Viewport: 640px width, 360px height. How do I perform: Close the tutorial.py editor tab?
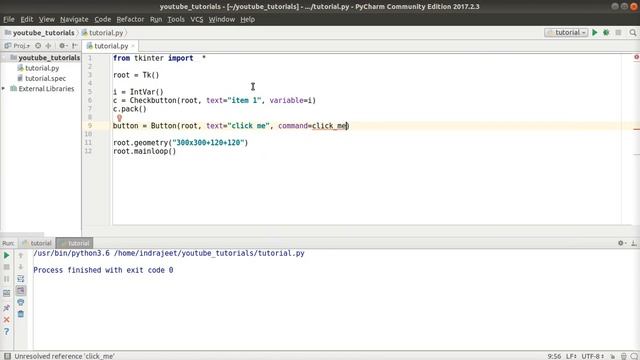(133, 46)
